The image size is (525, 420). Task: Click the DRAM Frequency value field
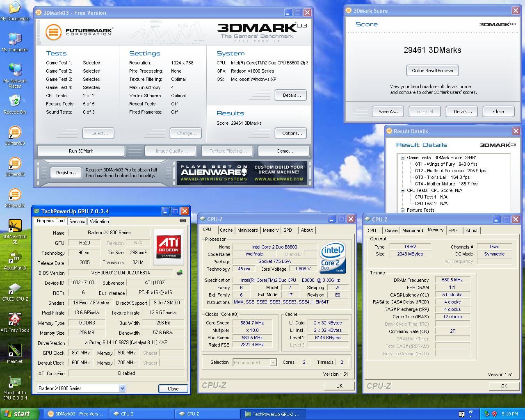[452, 280]
